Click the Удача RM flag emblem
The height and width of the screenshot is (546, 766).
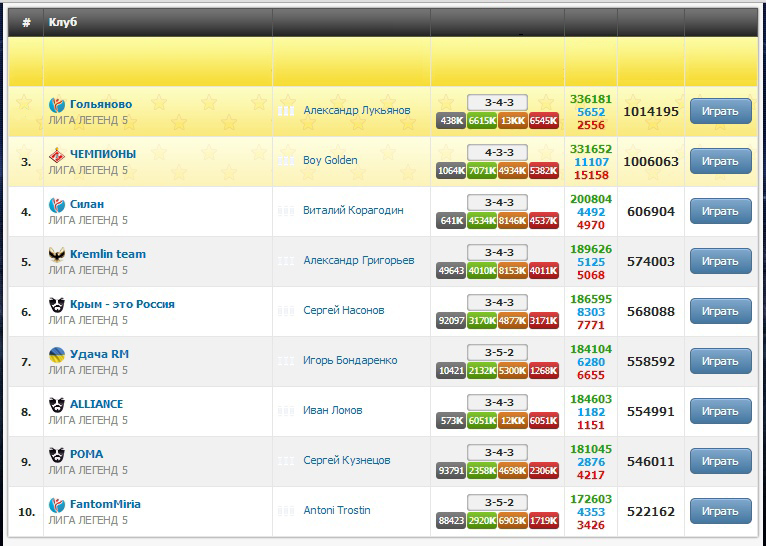(57, 354)
